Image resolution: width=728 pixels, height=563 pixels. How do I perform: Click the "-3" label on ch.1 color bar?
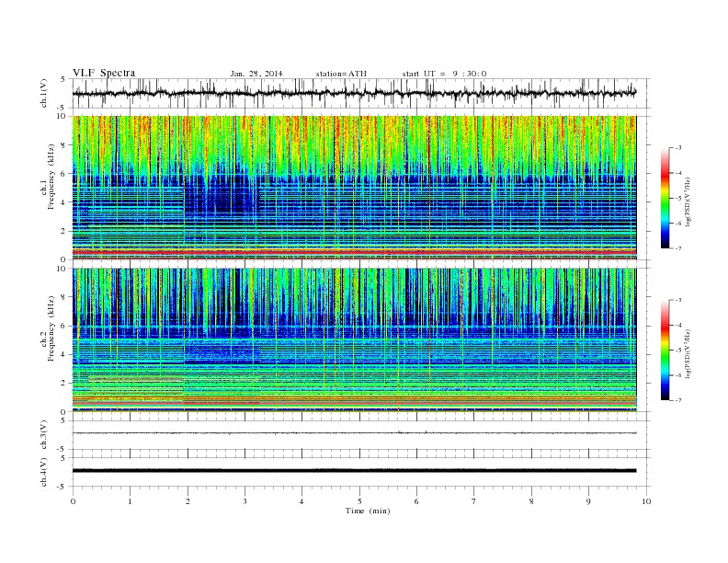tap(678, 148)
